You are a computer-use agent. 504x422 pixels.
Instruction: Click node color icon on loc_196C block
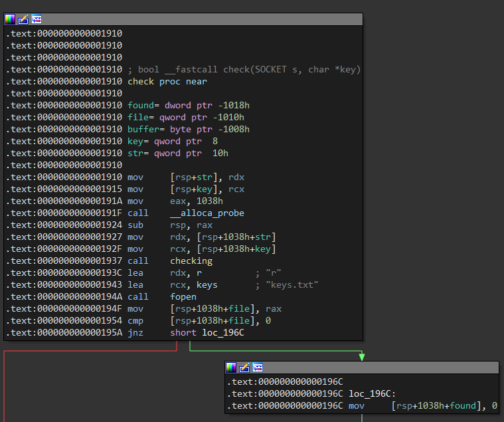[231, 368]
